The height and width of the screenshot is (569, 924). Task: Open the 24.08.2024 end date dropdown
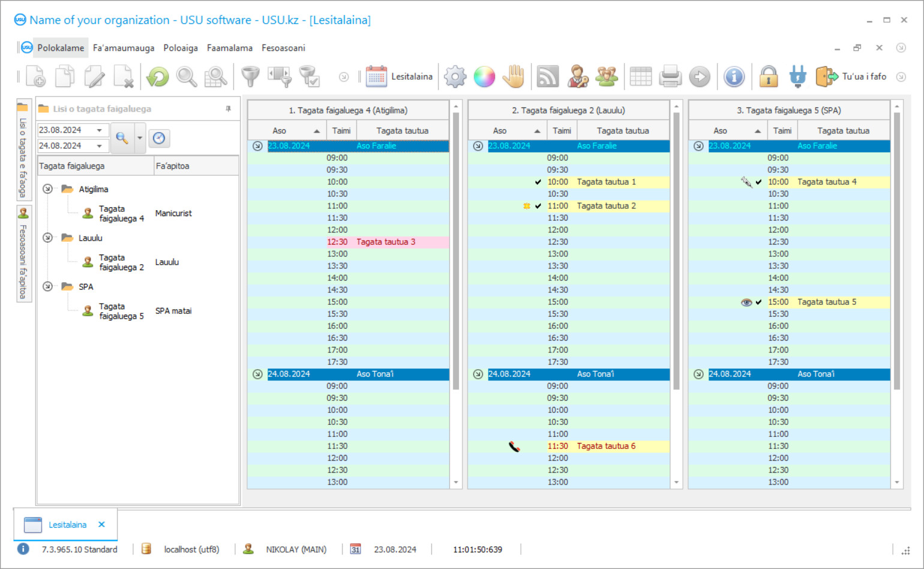pos(100,146)
